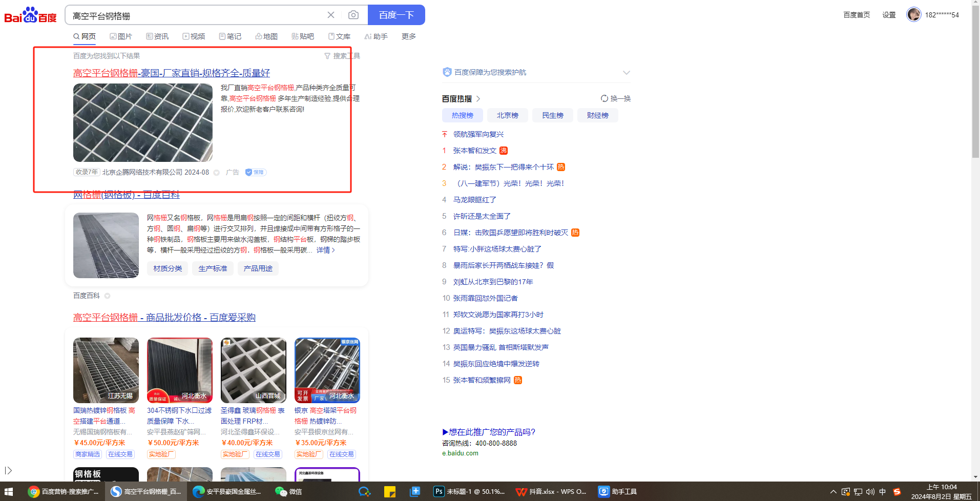Viewport: 980px width, 501px height.
Task: Switch to Photoshop 未标题-1 window
Action: (x=469, y=492)
